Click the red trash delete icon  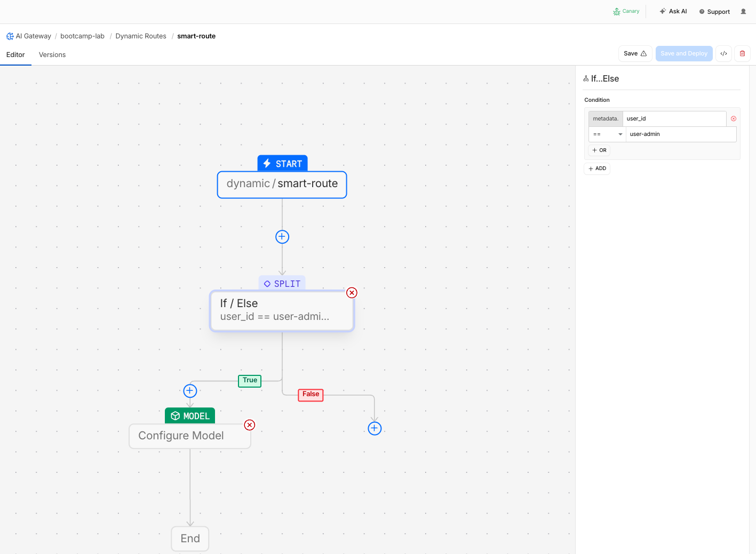(x=742, y=53)
